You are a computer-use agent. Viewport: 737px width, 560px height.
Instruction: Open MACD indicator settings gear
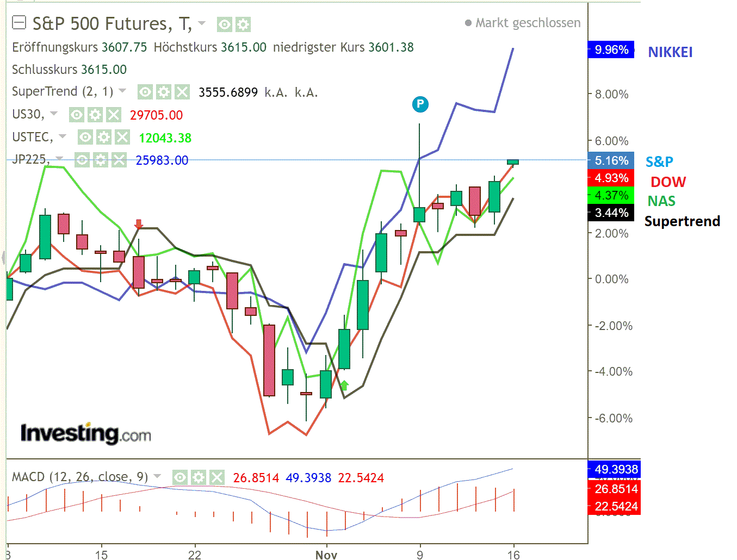198,478
